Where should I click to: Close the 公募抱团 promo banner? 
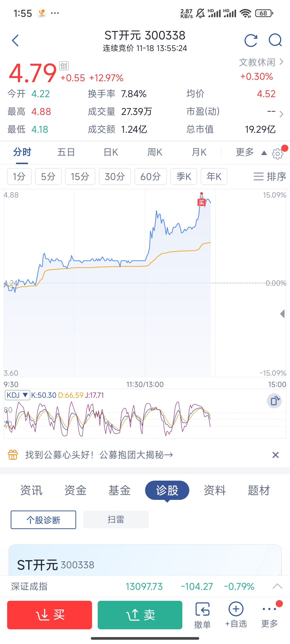coord(275,455)
